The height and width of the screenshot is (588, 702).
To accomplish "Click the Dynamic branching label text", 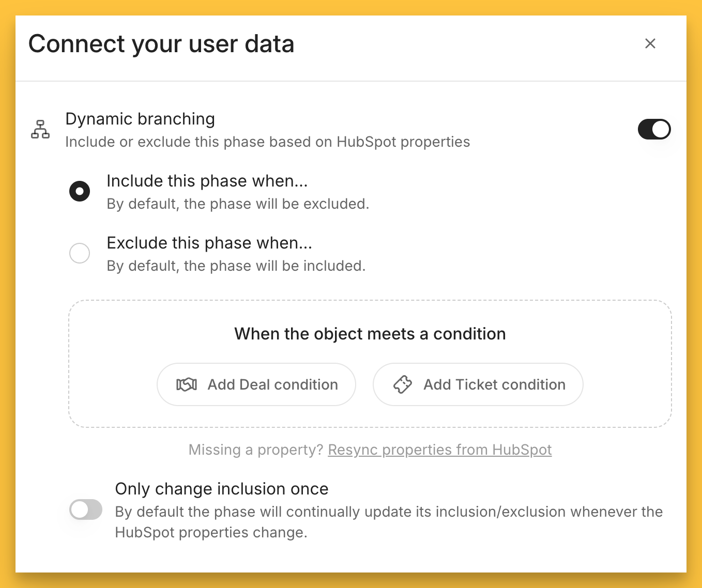I will [x=140, y=119].
